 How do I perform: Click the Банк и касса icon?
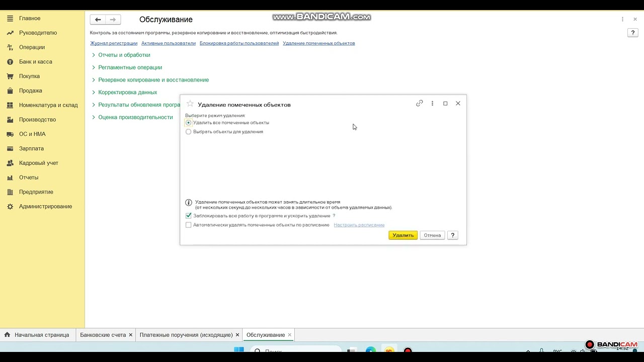(x=10, y=62)
